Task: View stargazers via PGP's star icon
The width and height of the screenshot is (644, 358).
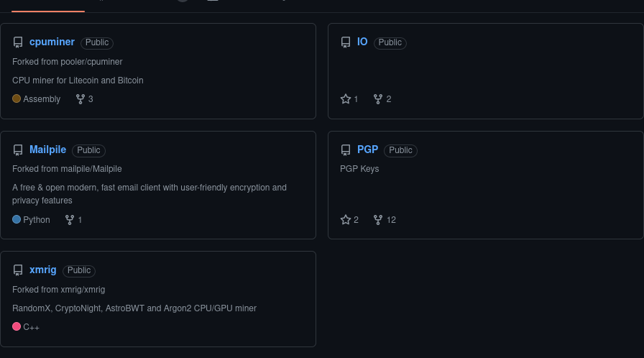Action: [346, 219]
